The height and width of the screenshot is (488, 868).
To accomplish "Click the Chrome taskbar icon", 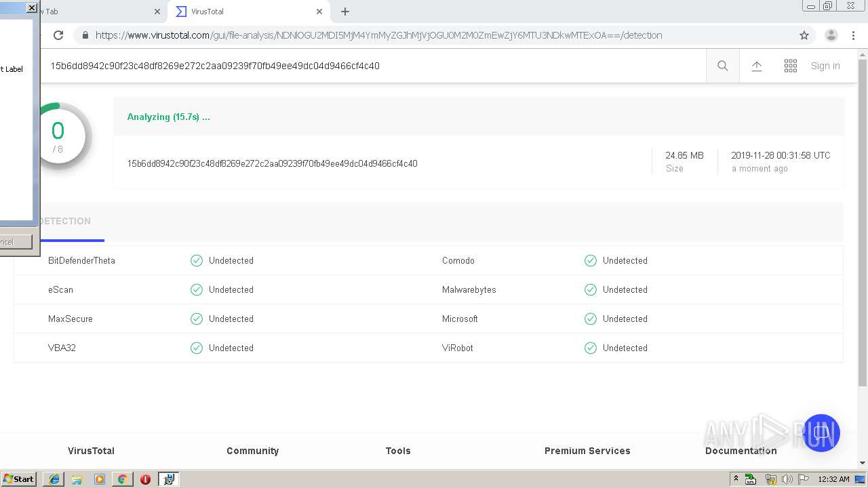I will click(122, 479).
